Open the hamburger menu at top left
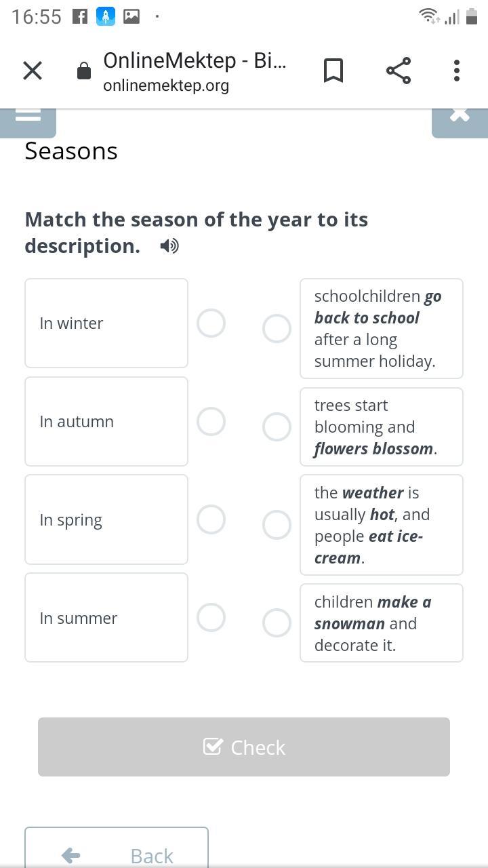 click(x=28, y=117)
